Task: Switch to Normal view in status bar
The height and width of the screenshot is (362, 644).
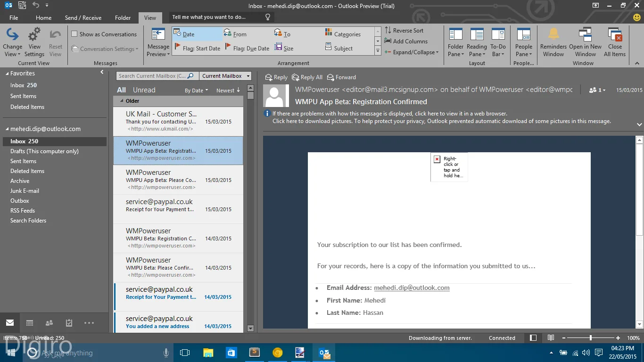Action: (533, 338)
